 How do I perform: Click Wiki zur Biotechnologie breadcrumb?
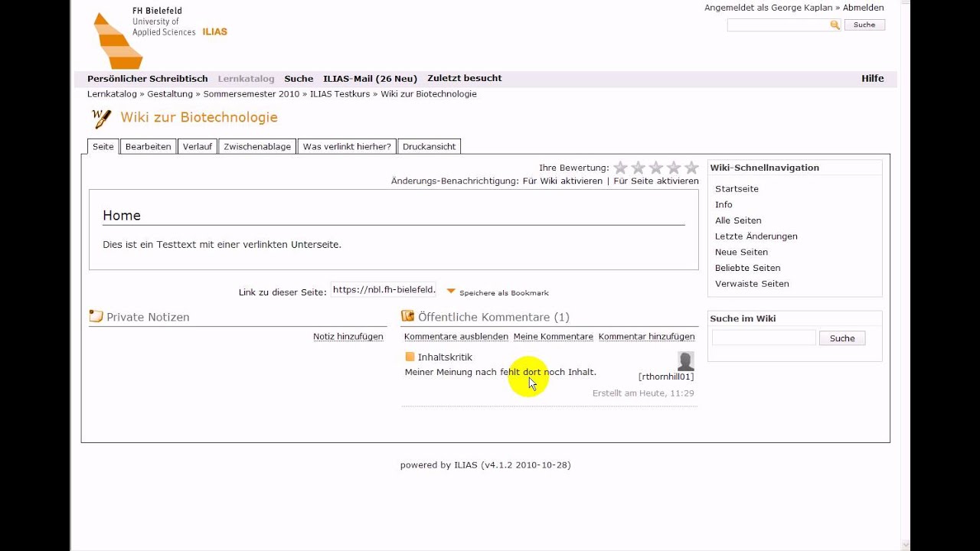coord(429,94)
